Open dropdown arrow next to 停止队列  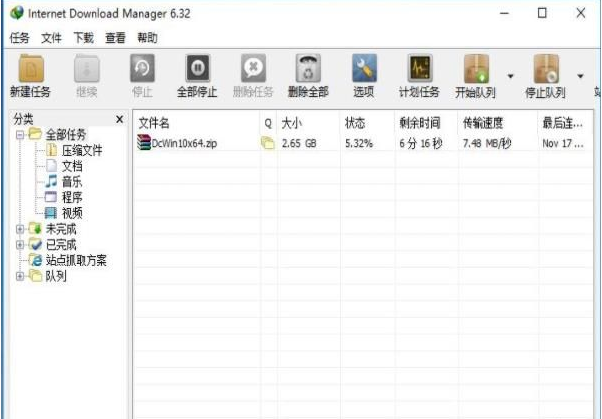click(x=580, y=76)
